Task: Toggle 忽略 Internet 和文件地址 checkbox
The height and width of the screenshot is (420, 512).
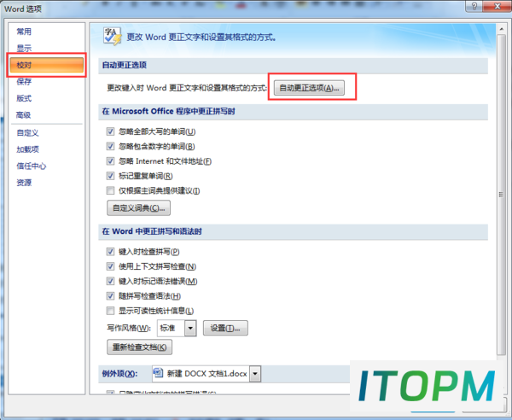Action: click(110, 161)
